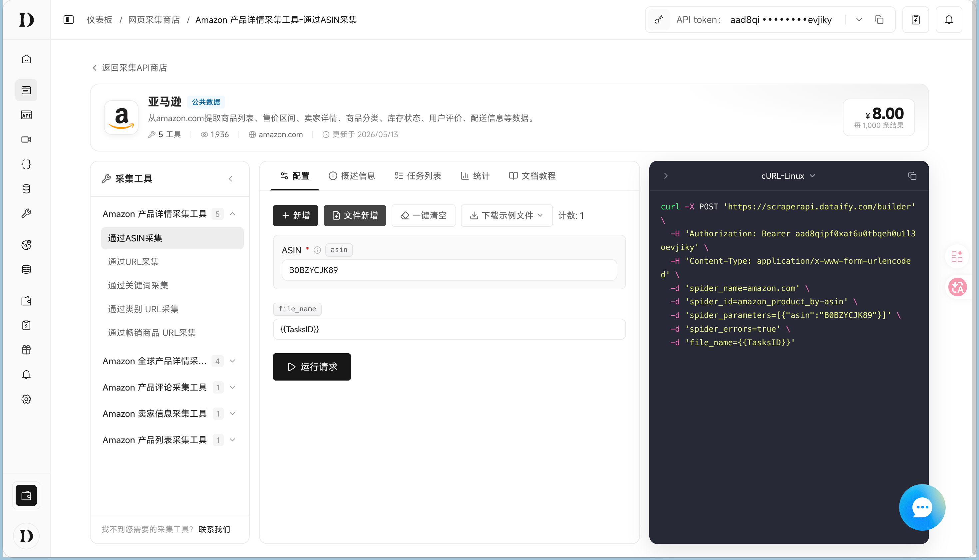The height and width of the screenshot is (560, 979).
Task: Click the dark wallet button at sidebar bottom
Action: pos(26,496)
